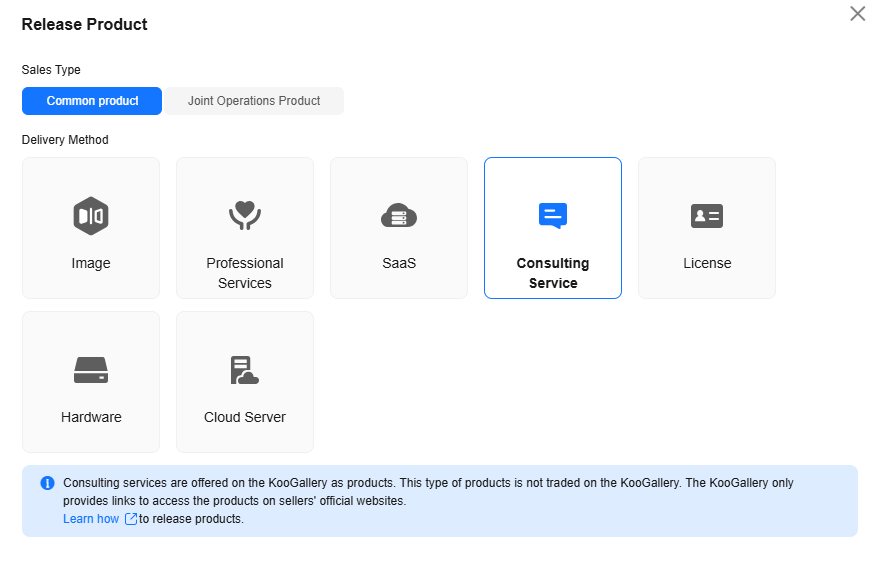This screenshot has width=880, height=567.
Task: Close the Release Product dialog
Action: click(x=858, y=13)
